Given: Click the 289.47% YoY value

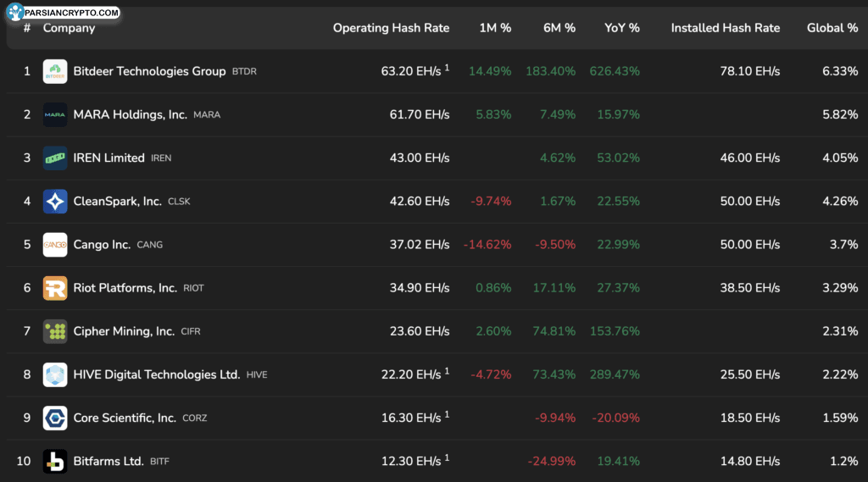Looking at the screenshot, I should pos(615,374).
